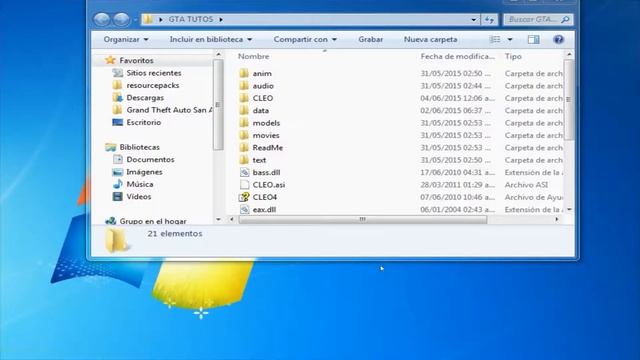Click the navigation pane scrollbar thumb
Image resolution: width=640 pixels, height=360 pixels.
pyautogui.click(x=218, y=104)
